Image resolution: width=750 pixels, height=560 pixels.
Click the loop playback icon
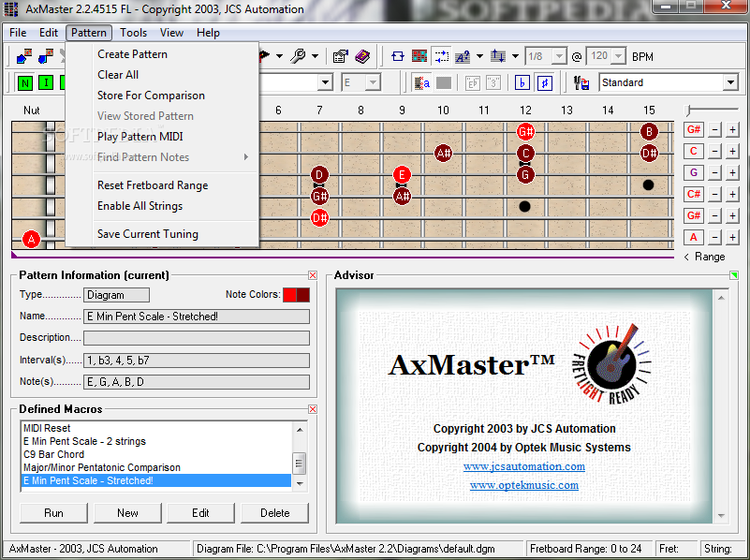coord(398,56)
